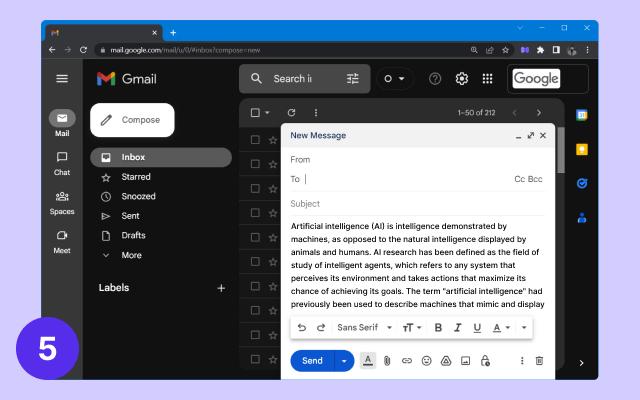
Task: Toggle bold formatting
Action: (438, 328)
